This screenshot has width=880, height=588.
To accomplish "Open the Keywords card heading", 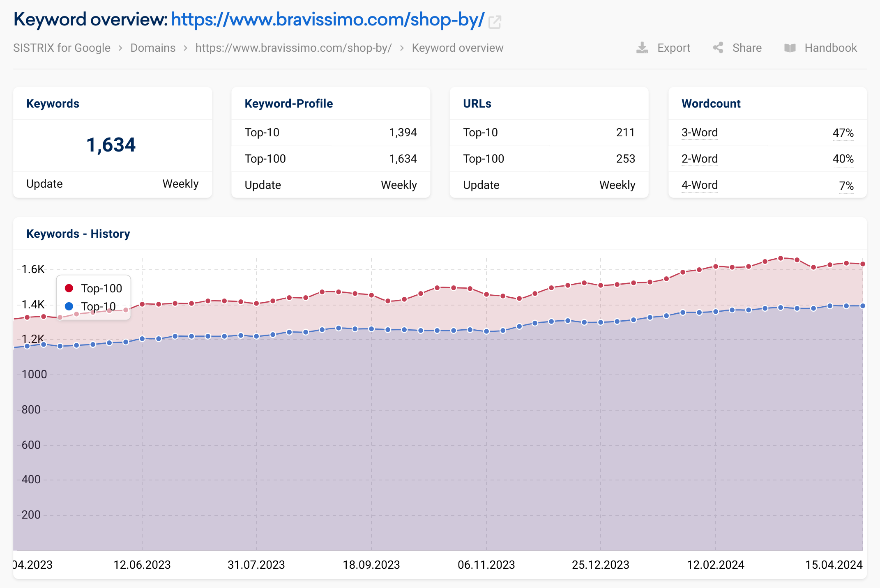I will tap(53, 103).
